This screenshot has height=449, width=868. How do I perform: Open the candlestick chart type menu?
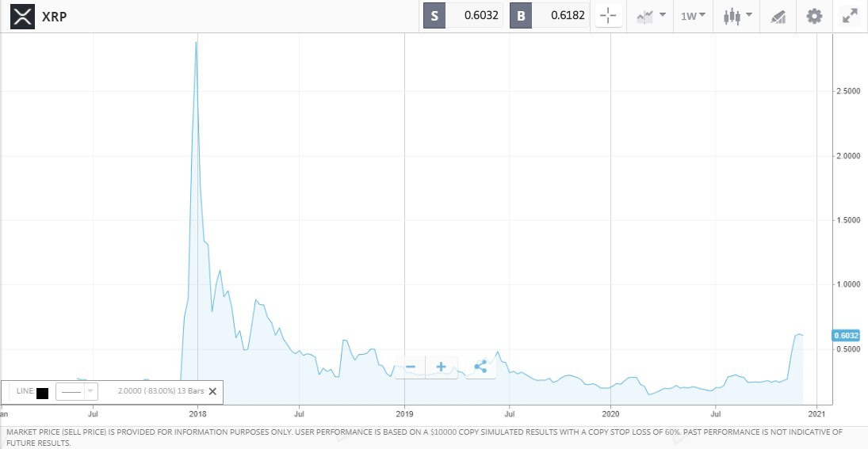click(x=737, y=16)
